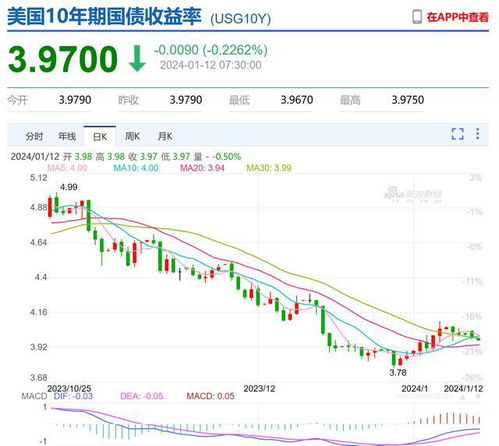Toggle the MA5 legend label
The width and height of the screenshot is (499, 446).
[x=67, y=168]
